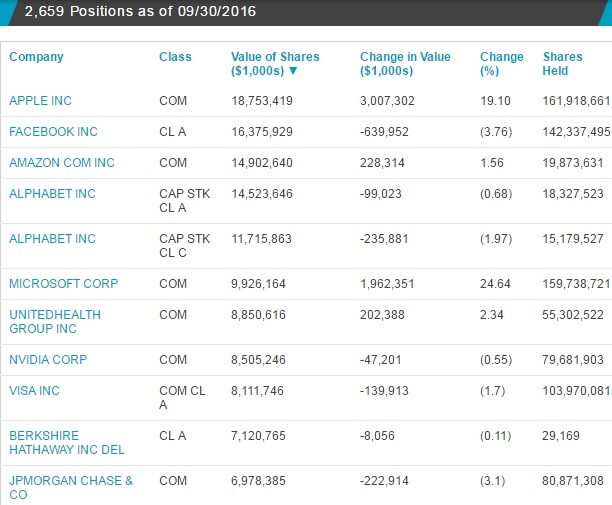
Task: Open the NVIDIA CORP company link
Action: [48, 359]
